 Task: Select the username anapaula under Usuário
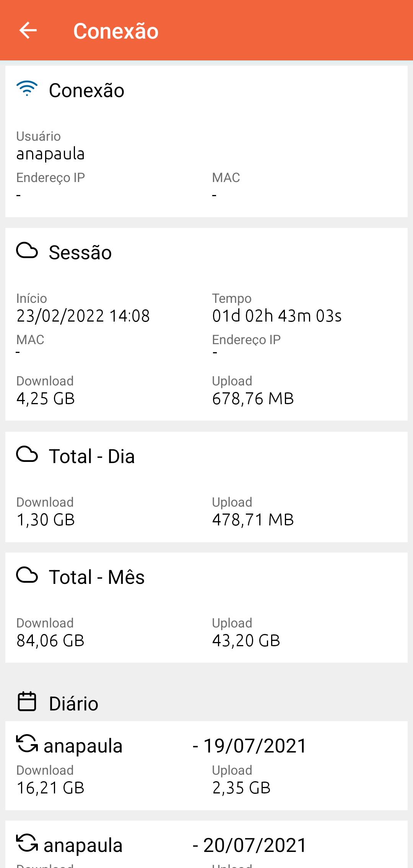tap(50, 154)
